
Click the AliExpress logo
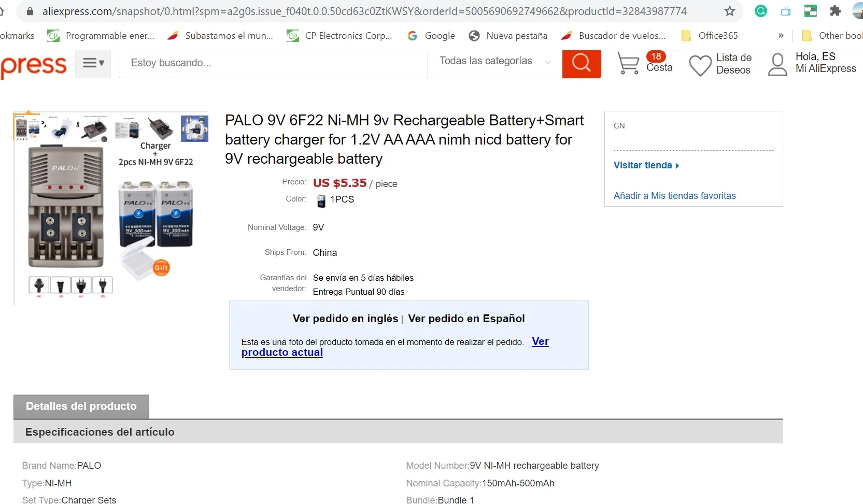tap(33, 66)
